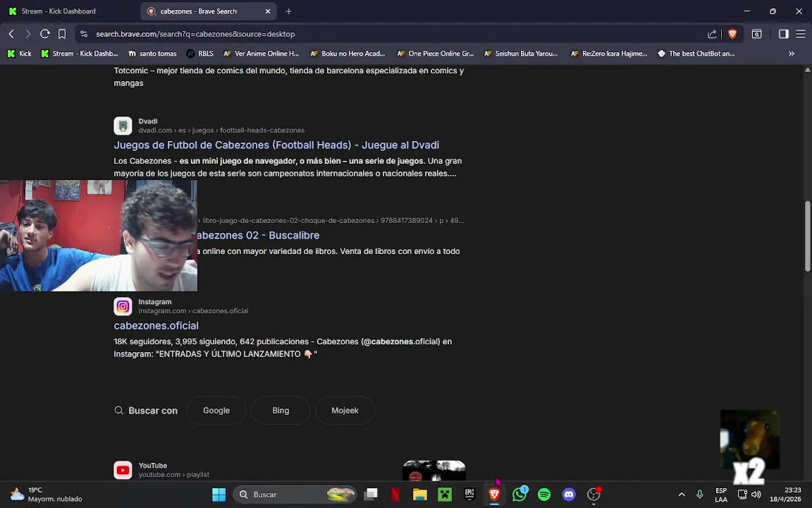Open Boku no Hero Acad... bookmark
The width and height of the screenshot is (812, 508).
point(347,54)
